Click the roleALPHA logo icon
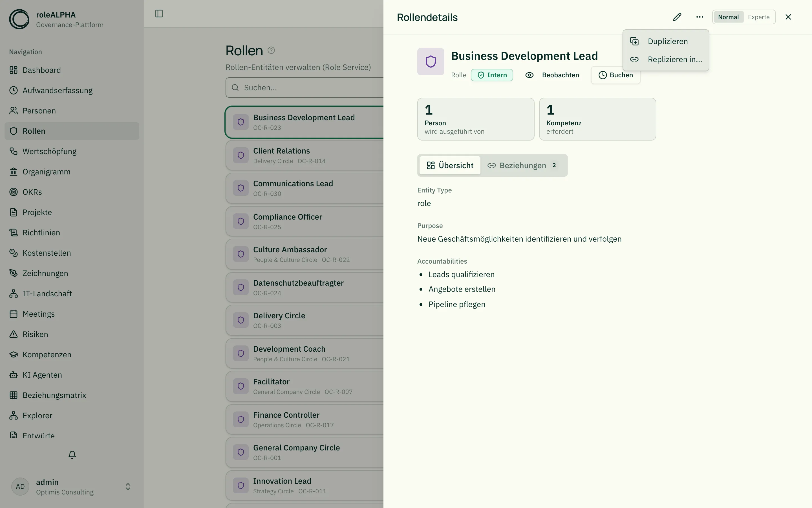The image size is (812, 508). 19,19
